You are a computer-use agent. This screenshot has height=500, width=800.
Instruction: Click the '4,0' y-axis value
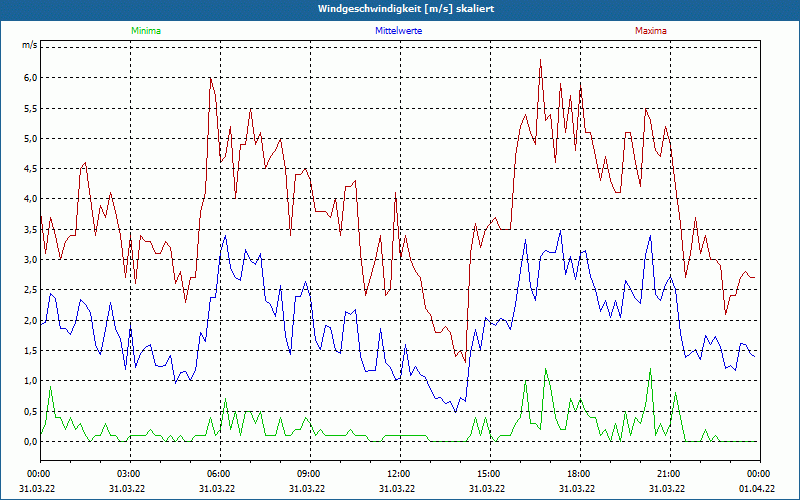[31, 199]
